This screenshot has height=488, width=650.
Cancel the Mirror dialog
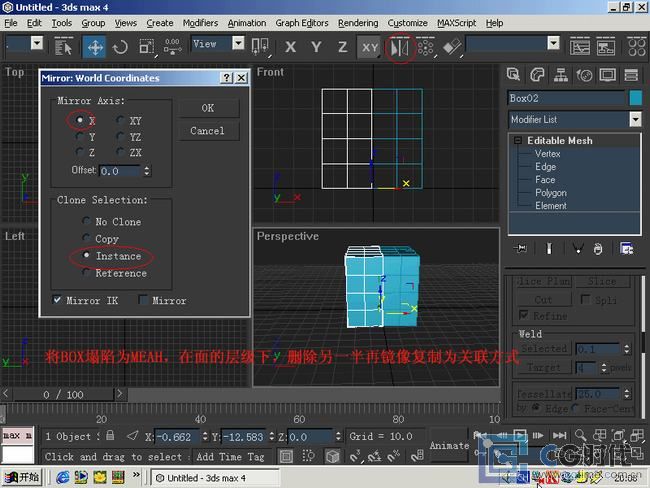[x=208, y=131]
